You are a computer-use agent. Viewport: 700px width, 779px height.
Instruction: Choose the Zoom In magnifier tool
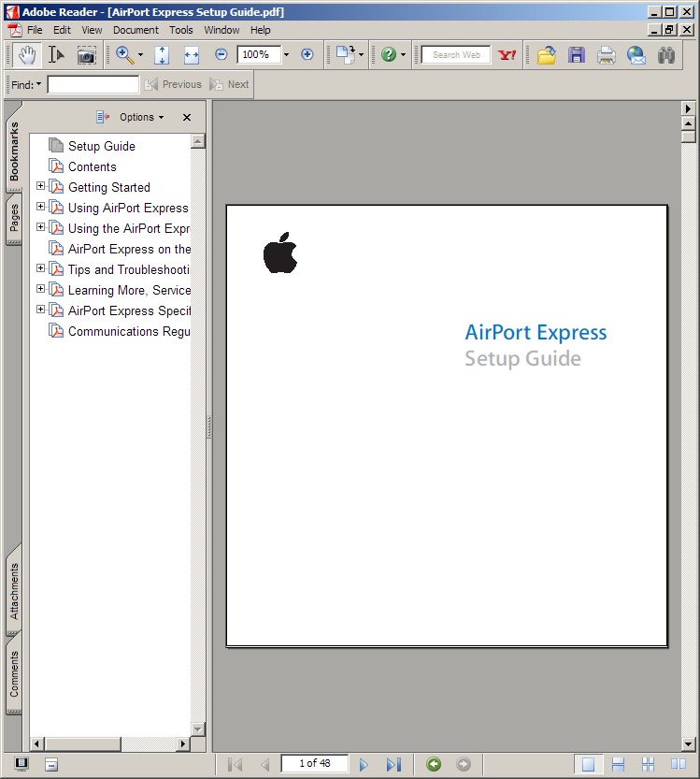pyautogui.click(x=124, y=54)
